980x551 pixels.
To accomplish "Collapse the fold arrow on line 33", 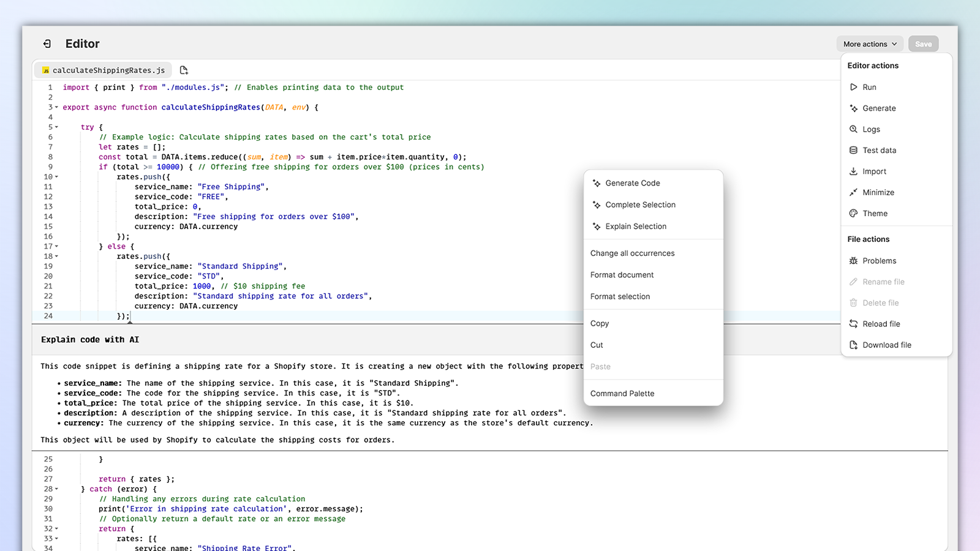I will 57,539.
